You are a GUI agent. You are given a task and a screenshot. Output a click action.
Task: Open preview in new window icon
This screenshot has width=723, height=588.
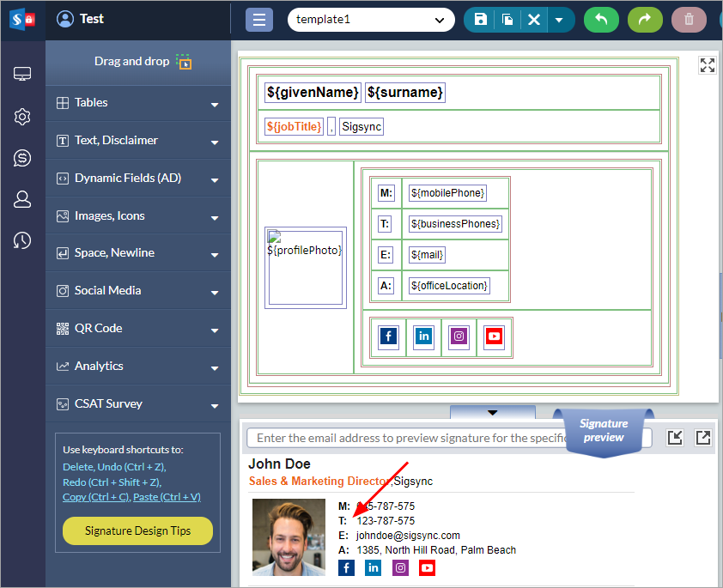703,438
